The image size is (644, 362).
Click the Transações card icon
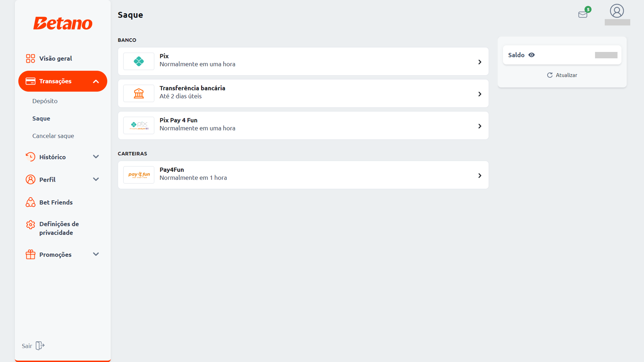click(31, 81)
